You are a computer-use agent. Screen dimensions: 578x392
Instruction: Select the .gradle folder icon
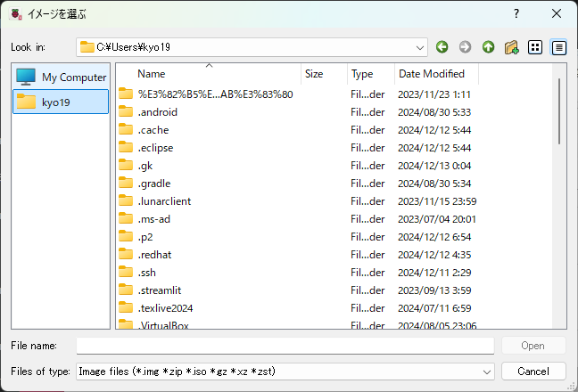coord(126,183)
